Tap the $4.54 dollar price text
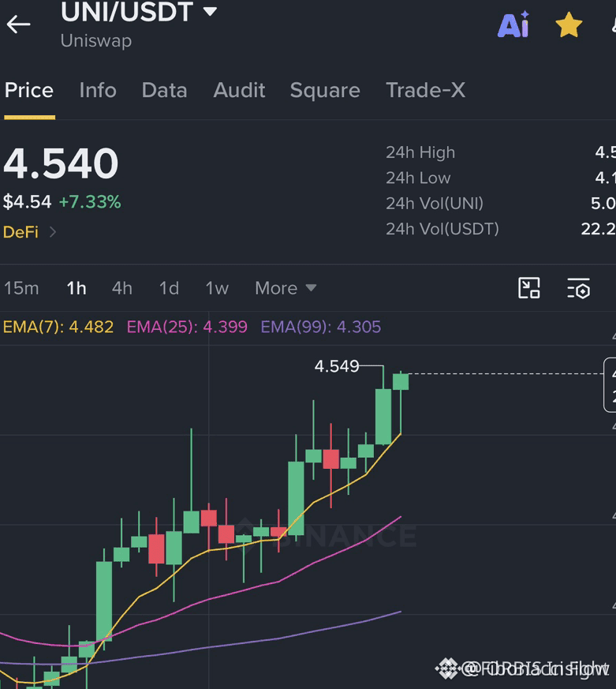 point(28,202)
